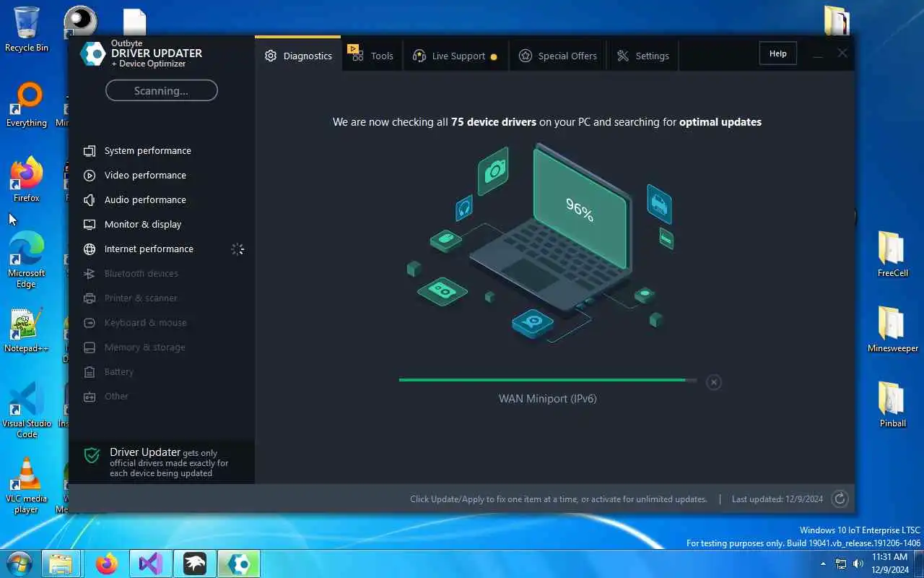924x578 pixels.
Task: Click the Printer & scanner icon
Action: click(x=90, y=298)
